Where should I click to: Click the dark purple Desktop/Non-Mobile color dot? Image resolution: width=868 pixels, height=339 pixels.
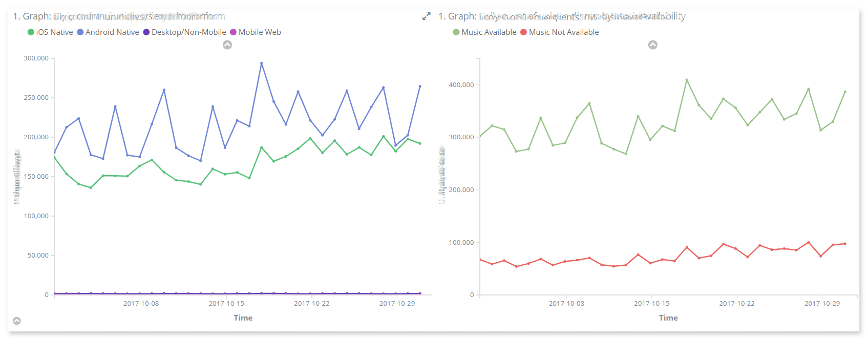[146, 32]
